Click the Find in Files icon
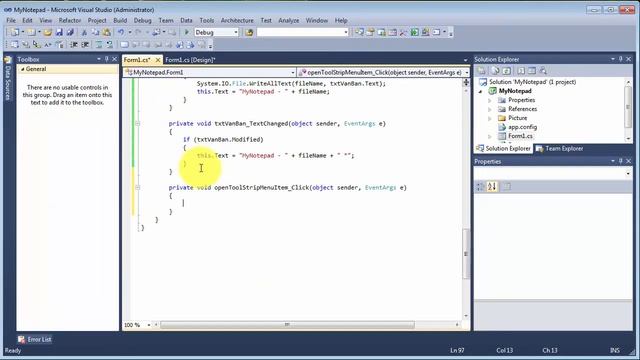 coord(249,32)
